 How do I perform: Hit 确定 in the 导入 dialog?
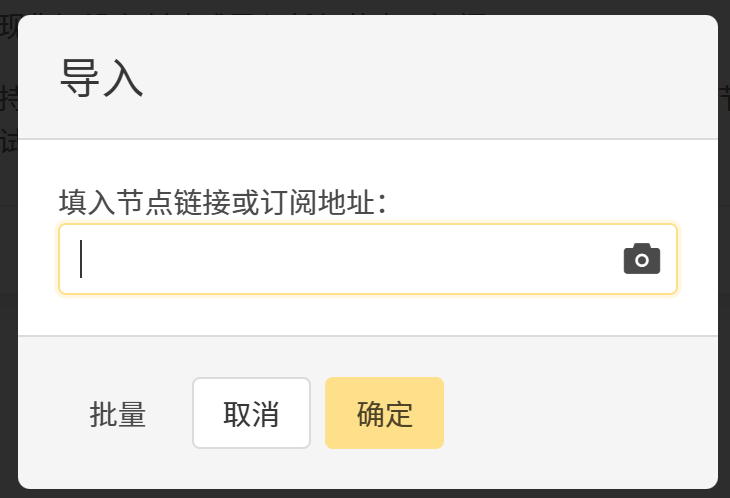point(384,413)
